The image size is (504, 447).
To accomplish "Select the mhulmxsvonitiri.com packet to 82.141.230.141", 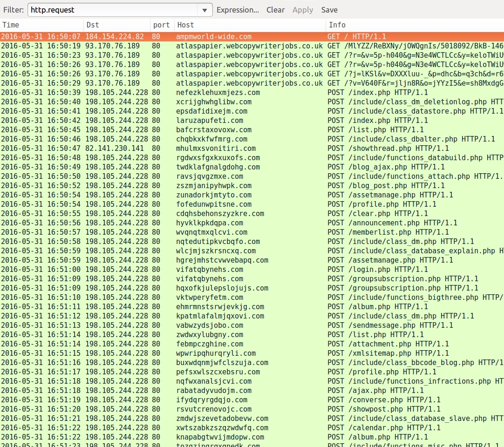I will 216,148.
